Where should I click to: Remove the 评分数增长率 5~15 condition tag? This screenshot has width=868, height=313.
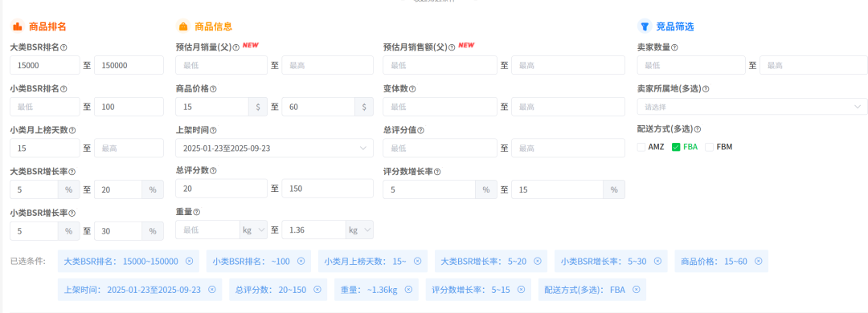tap(521, 289)
